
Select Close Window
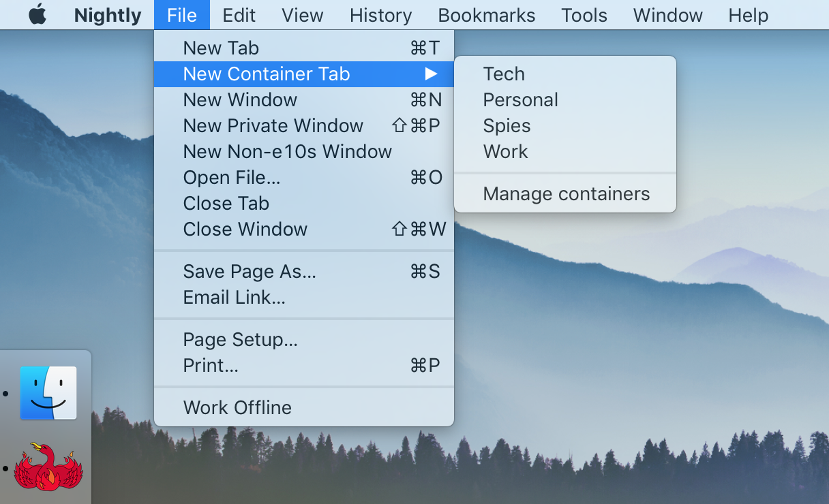tap(304, 229)
